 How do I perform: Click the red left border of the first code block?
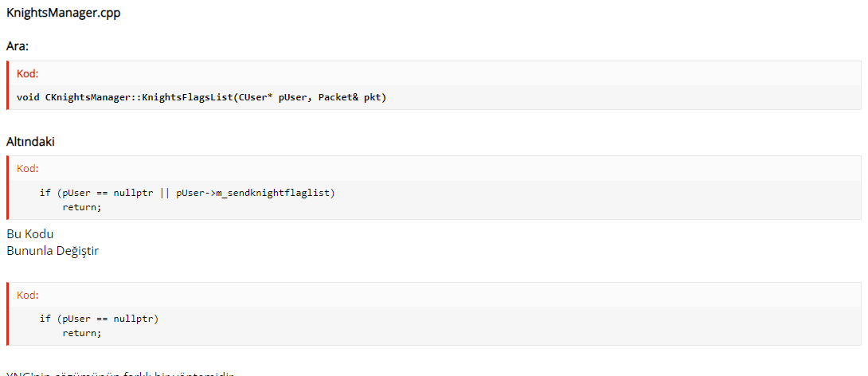8,85
